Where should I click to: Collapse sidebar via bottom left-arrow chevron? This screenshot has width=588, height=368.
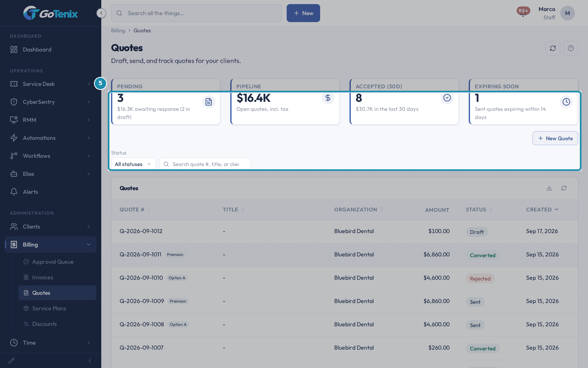(x=90, y=360)
